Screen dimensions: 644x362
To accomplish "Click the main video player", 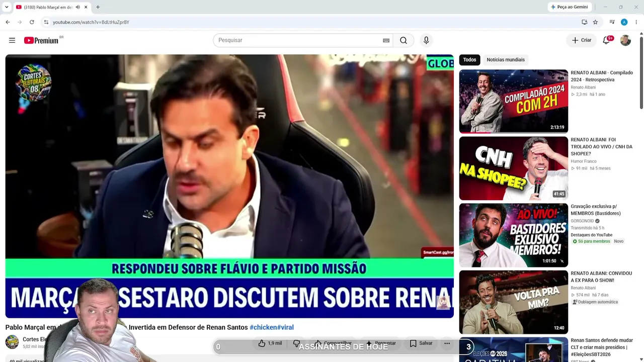I will (x=229, y=186).
